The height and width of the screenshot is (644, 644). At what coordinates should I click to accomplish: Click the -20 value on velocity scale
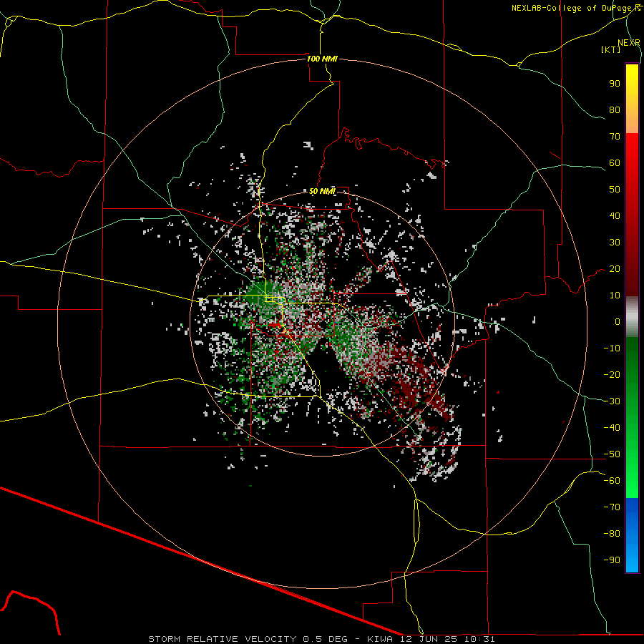click(612, 375)
